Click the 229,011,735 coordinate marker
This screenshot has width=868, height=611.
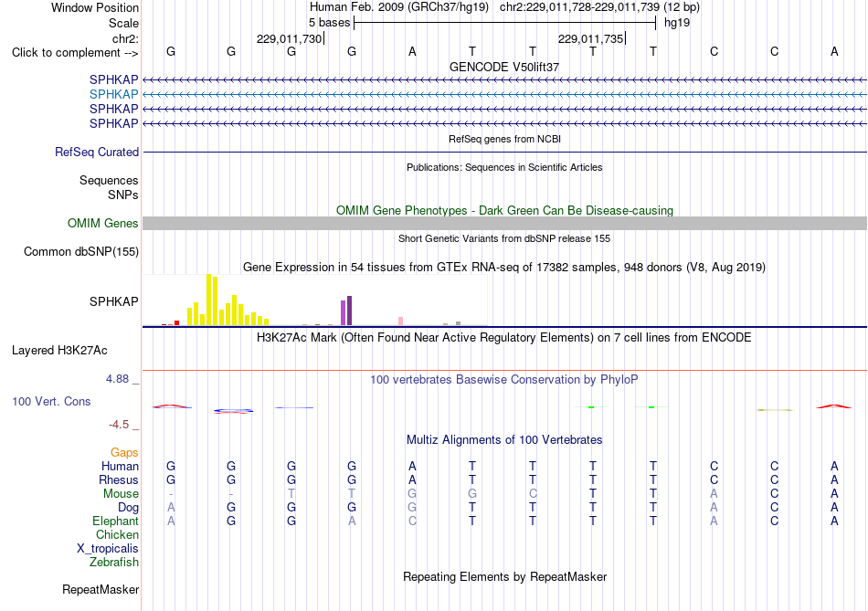pyautogui.click(x=590, y=38)
